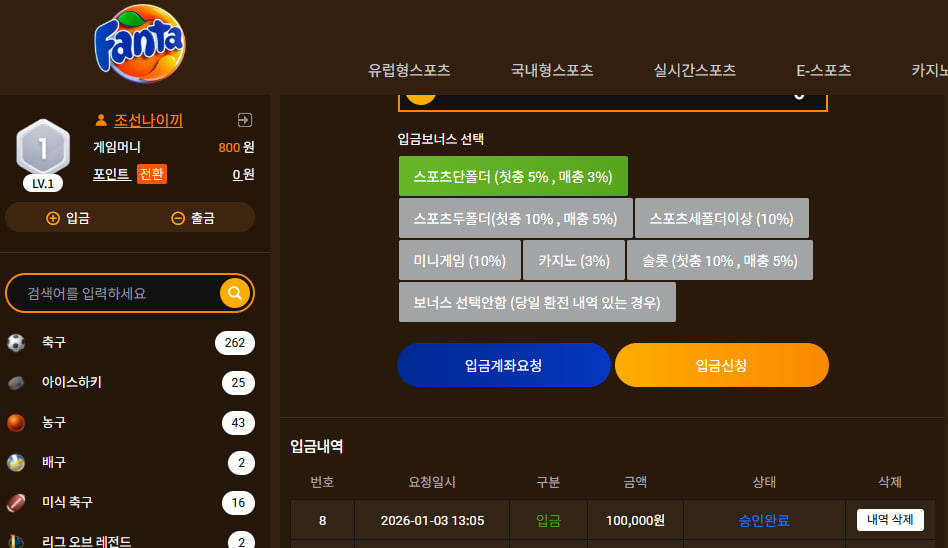Select 보너스 선택안함 option

coord(537,302)
